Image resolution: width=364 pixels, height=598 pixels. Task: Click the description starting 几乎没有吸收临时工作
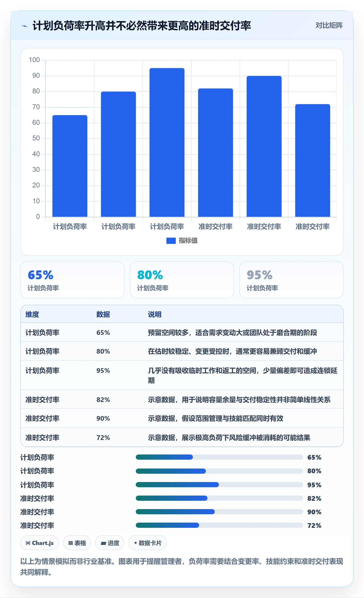[x=243, y=375]
